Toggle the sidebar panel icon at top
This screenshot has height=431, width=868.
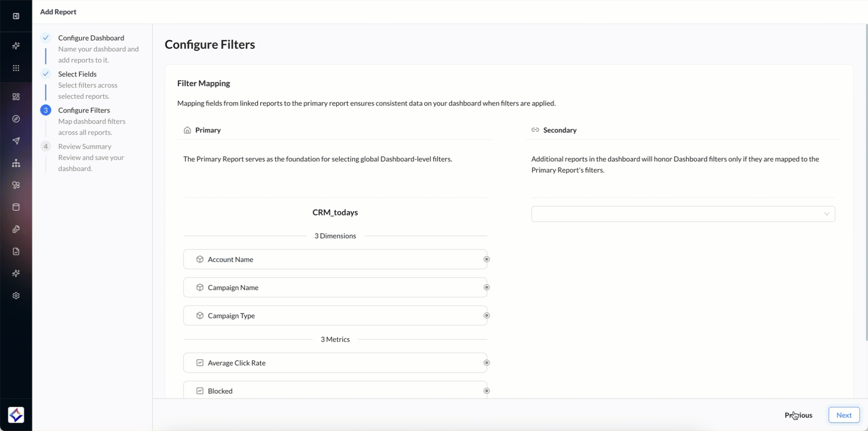[x=16, y=16]
